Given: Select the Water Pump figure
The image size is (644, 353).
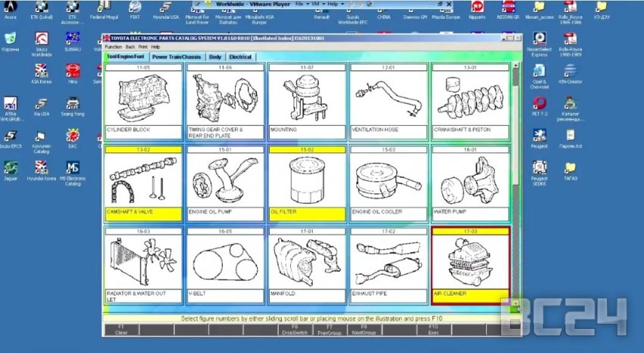Looking at the screenshot, I should coord(470,181).
